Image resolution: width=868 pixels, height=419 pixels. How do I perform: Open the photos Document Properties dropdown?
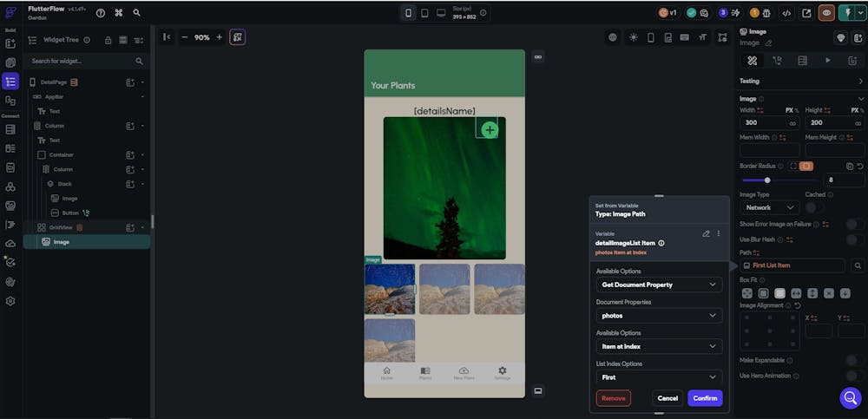(x=659, y=316)
